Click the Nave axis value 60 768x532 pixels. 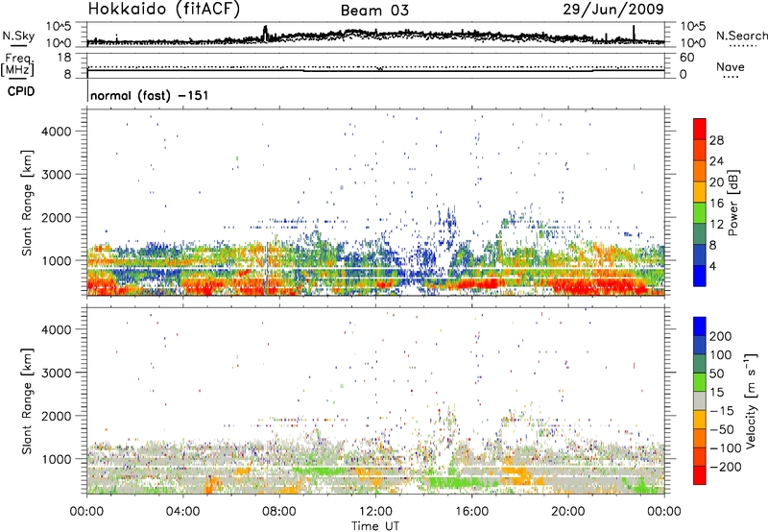point(686,58)
